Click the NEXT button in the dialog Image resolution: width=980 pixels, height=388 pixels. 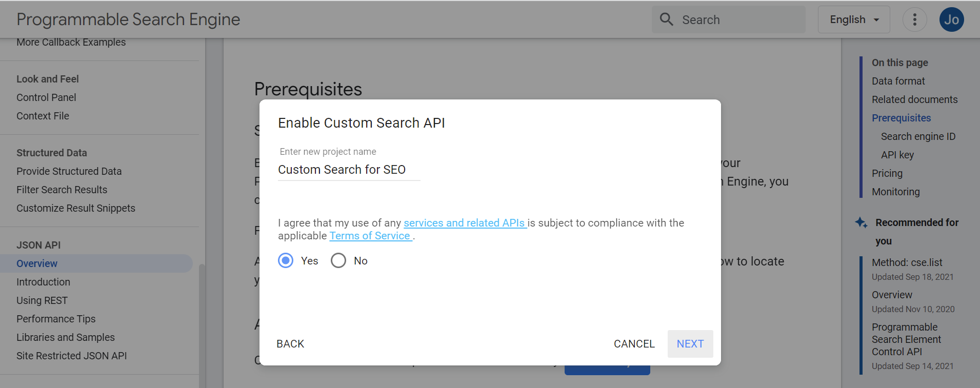[x=690, y=343]
